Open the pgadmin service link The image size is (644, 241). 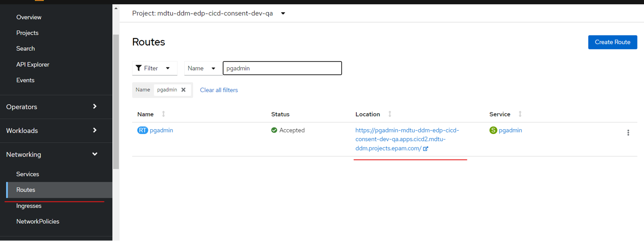click(510, 130)
